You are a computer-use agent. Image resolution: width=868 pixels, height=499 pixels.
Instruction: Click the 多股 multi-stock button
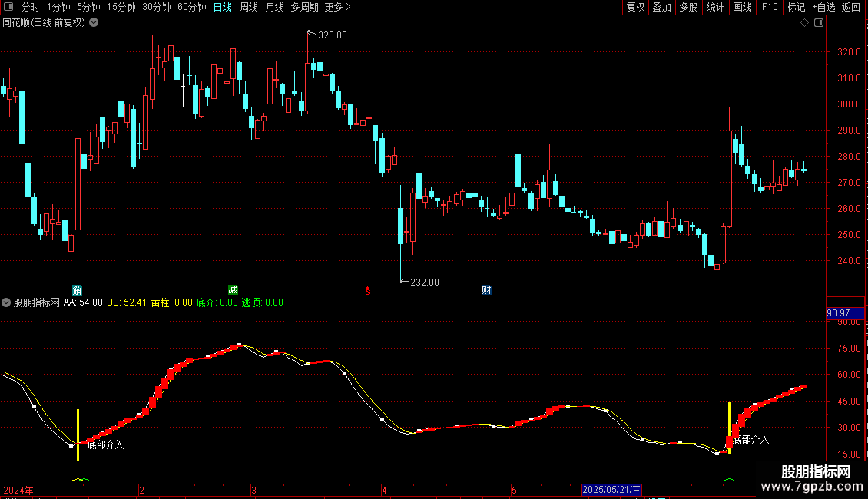click(x=688, y=7)
